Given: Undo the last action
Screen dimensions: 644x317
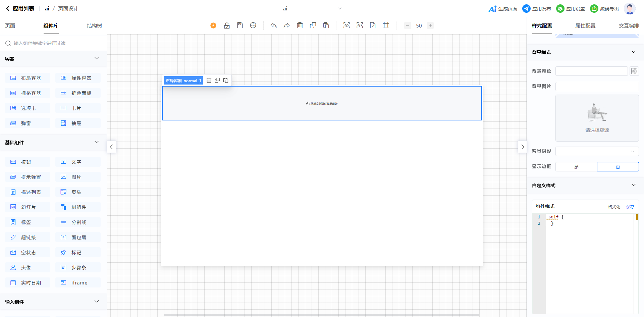Looking at the screenshot, I should pyautogui.click(x=274, y=25).
